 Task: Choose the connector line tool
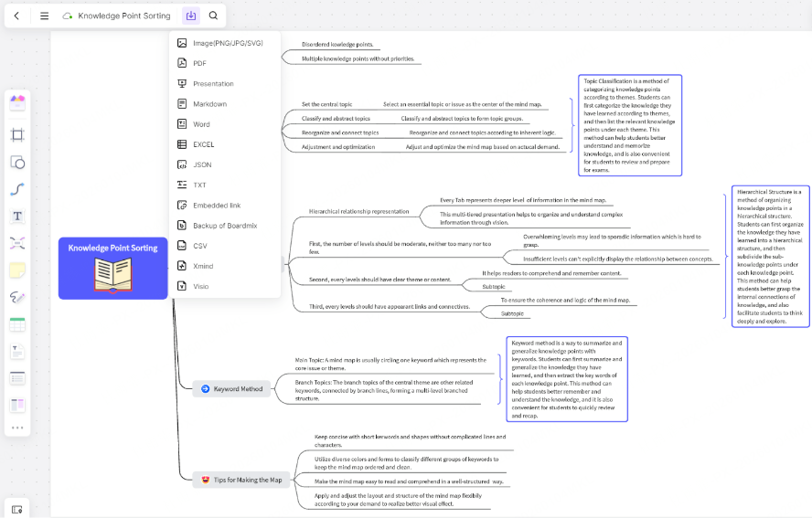pos(17,189)
